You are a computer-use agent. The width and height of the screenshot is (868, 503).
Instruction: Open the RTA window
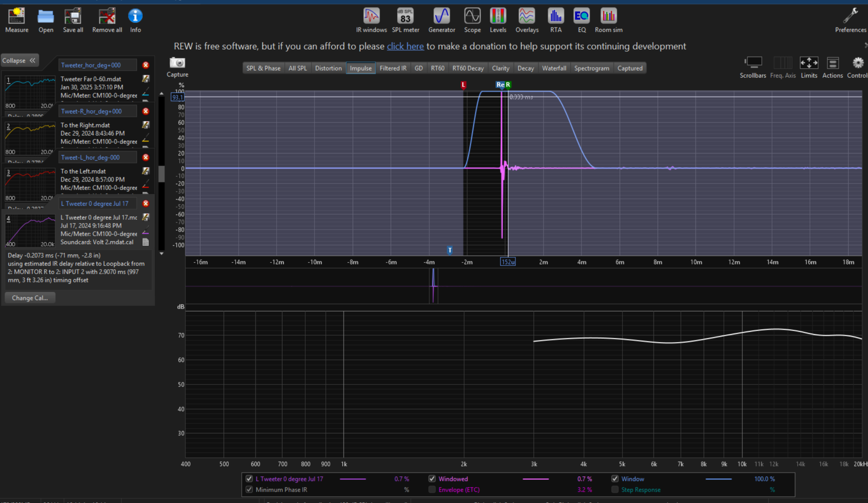(x=556, y=20)
